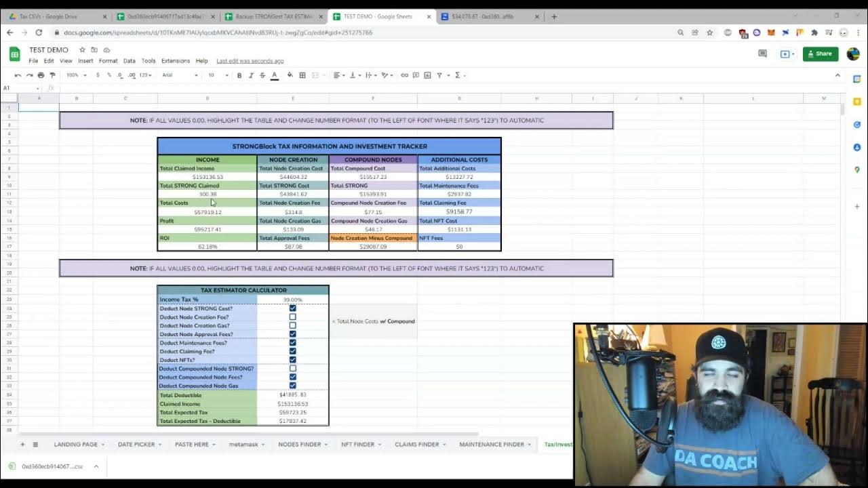Viewport: 868px width, 488px height.
Task: Open the comment history icon
Action: (762, 54)
